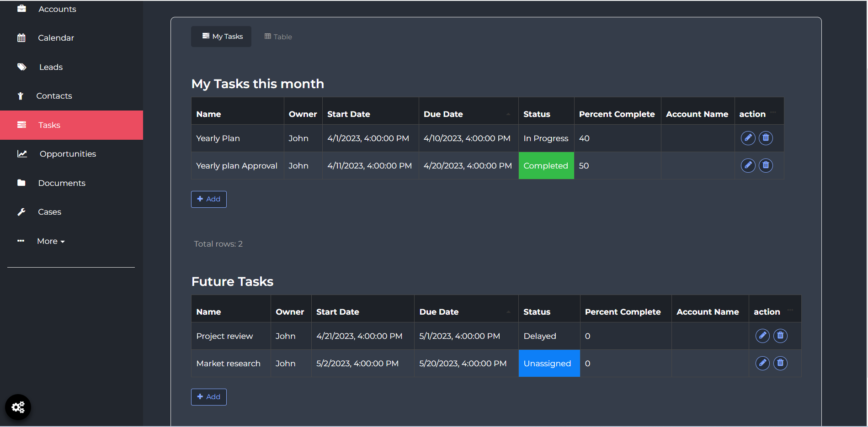
Task: Delete the Yearly Plan task
Action: (x=766, y=138)
